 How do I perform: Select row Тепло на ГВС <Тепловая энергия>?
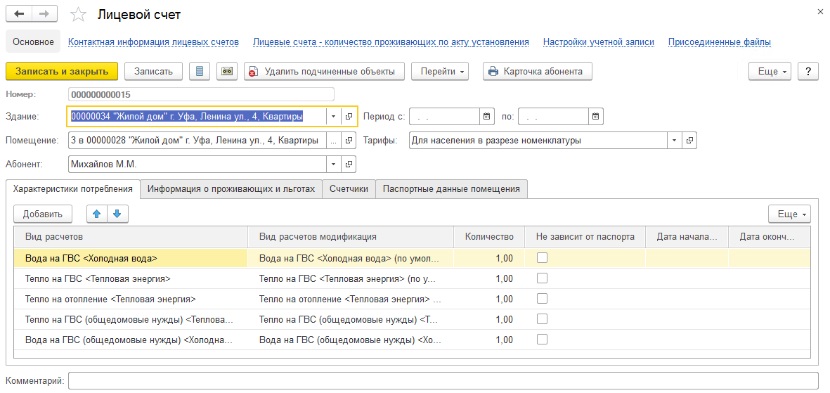(x=412, y=279)
